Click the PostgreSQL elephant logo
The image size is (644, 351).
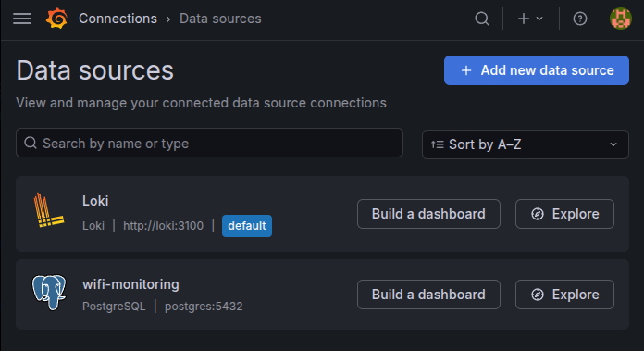pyautogui.click(x=49, y=293)
